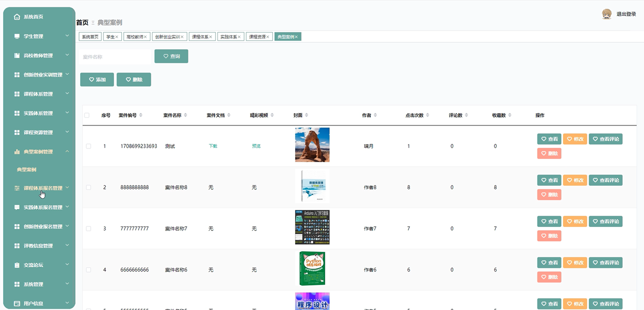The height and width of the screenshot is (310, 644).
Task: Collapse the 典型案例管理 menu chevron
Action: 67,151
